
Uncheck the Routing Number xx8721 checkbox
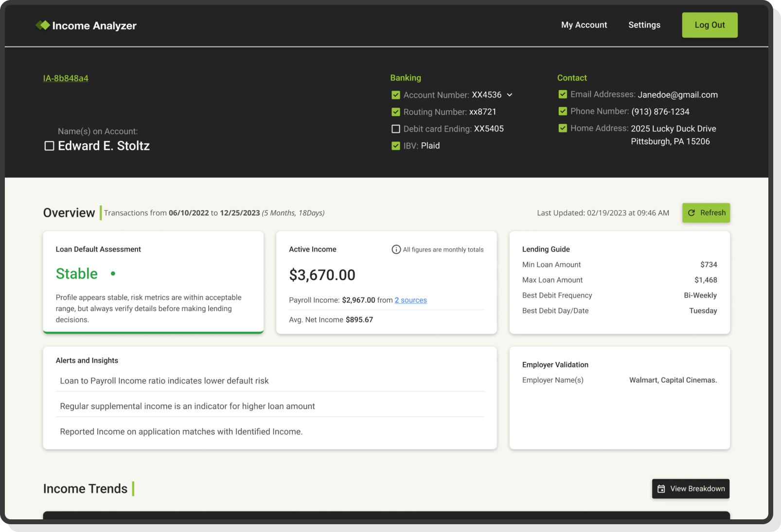[x=395, y=112]
